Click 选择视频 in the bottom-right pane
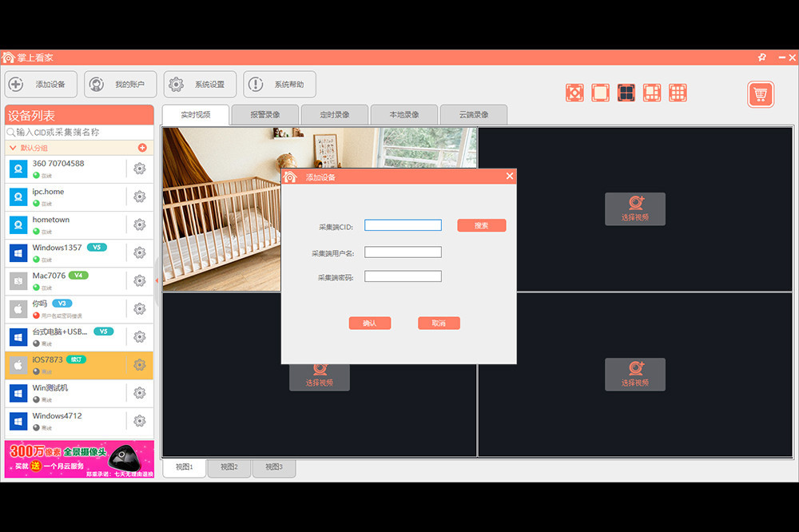The image size is (799, 532). point(635,374)
